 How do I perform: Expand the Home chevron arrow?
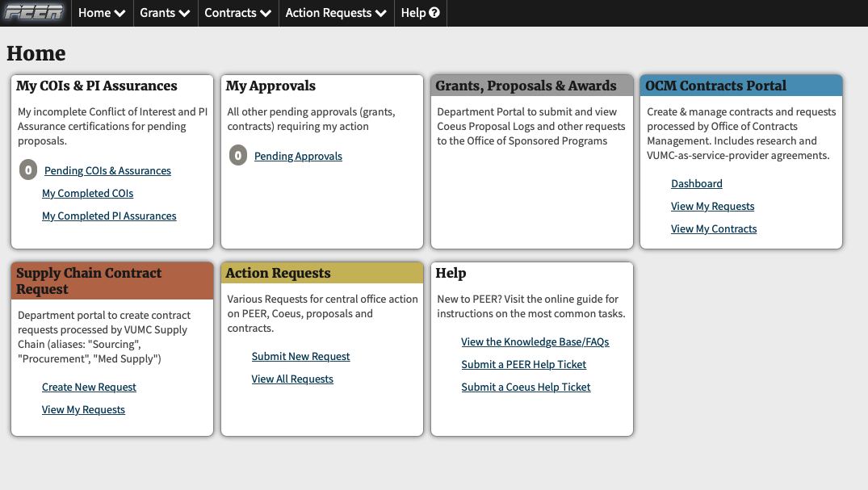click(x=120, y=13)
